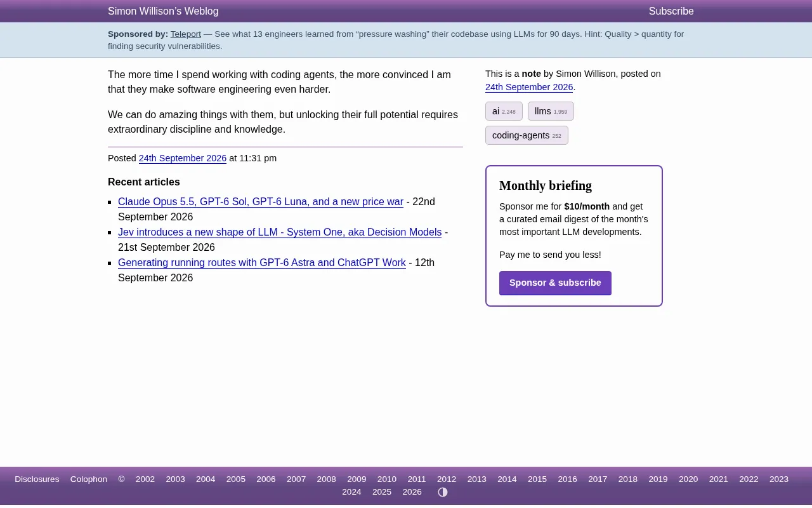Screen dimensions: 812x508
Task: Go to the 2009 archive
Action: pyautogui.click(x=357, y=479)
